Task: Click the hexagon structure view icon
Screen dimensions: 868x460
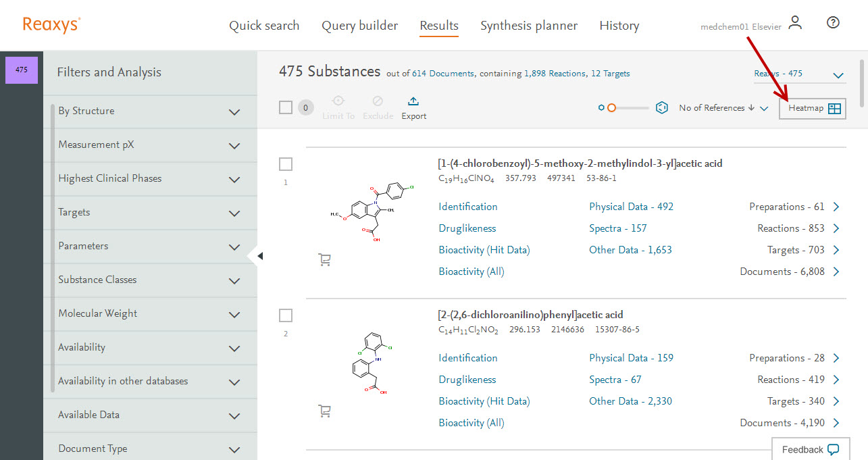Action: click(662, 107)
